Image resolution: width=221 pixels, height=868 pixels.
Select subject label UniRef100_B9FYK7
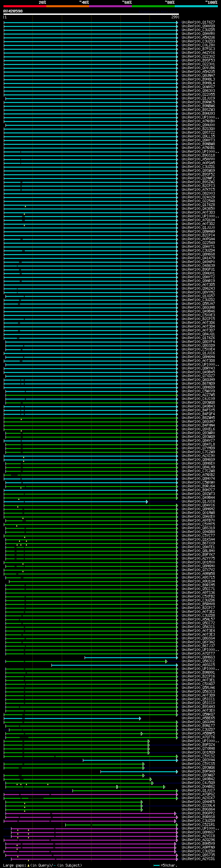pyautogui.click(x=198, y=554)
